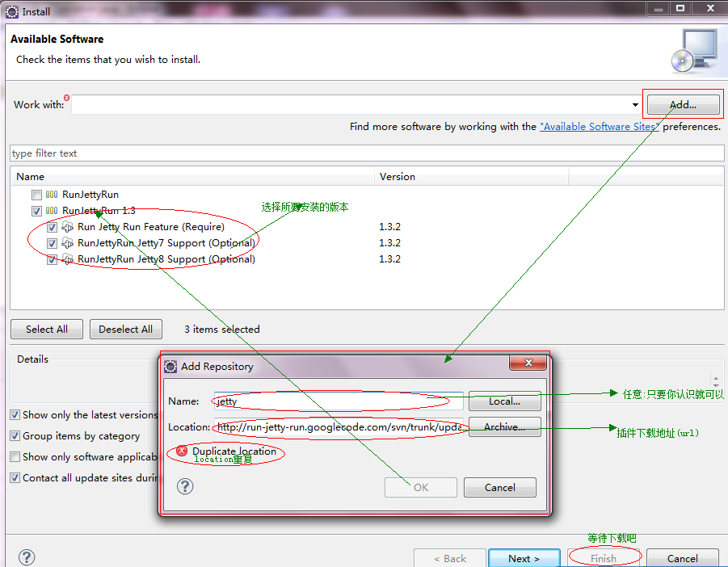
Task: Cancel the Add Repository dialog
Action: (x=500, y=488)
